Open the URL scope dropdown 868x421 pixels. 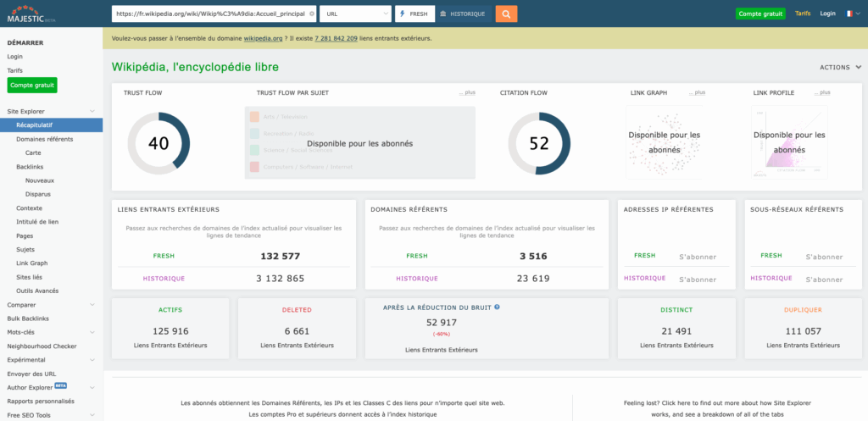click(355, 14)
